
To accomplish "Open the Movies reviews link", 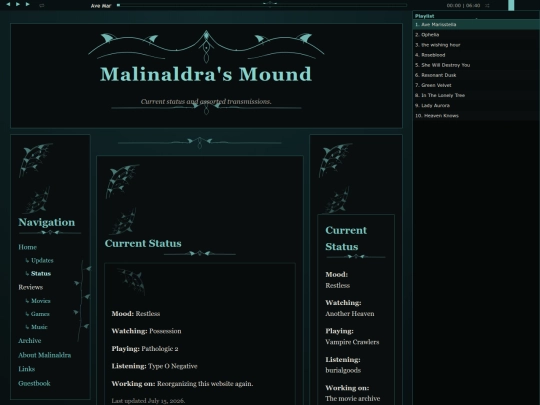I will [x=41, y=301].
